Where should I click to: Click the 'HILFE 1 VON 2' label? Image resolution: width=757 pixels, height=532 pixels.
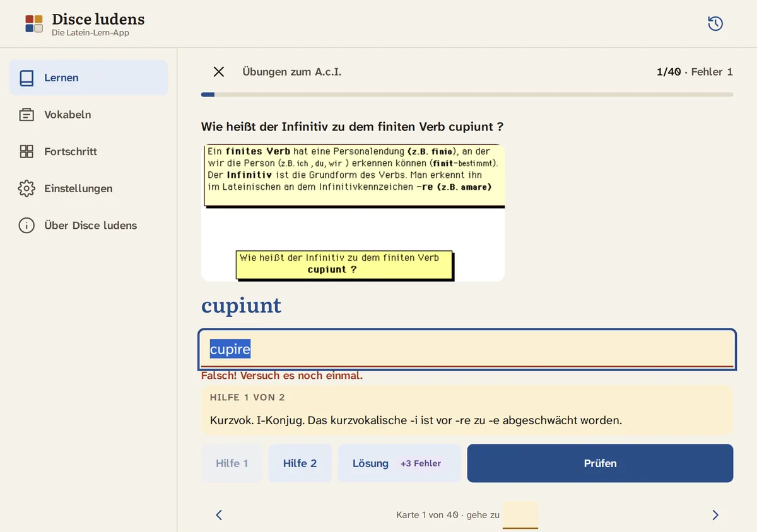coord(247,397)
